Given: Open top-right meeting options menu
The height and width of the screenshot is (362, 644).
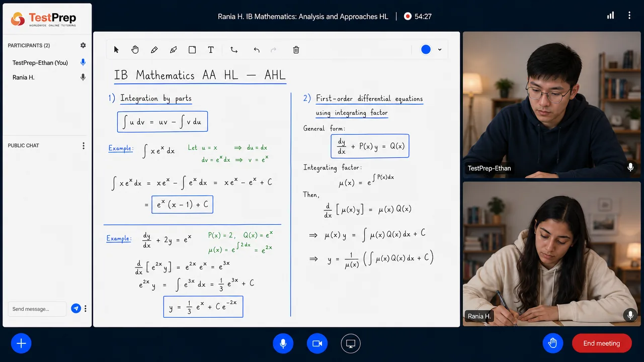Looking at the screenshot, I should (629, 16).
